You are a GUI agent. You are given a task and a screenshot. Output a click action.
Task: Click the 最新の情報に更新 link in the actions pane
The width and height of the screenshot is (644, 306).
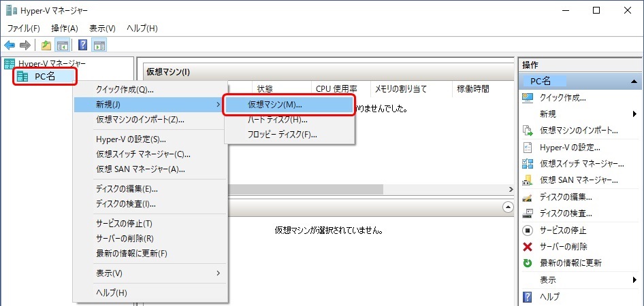pyautogui.click(x=570, y=263)
